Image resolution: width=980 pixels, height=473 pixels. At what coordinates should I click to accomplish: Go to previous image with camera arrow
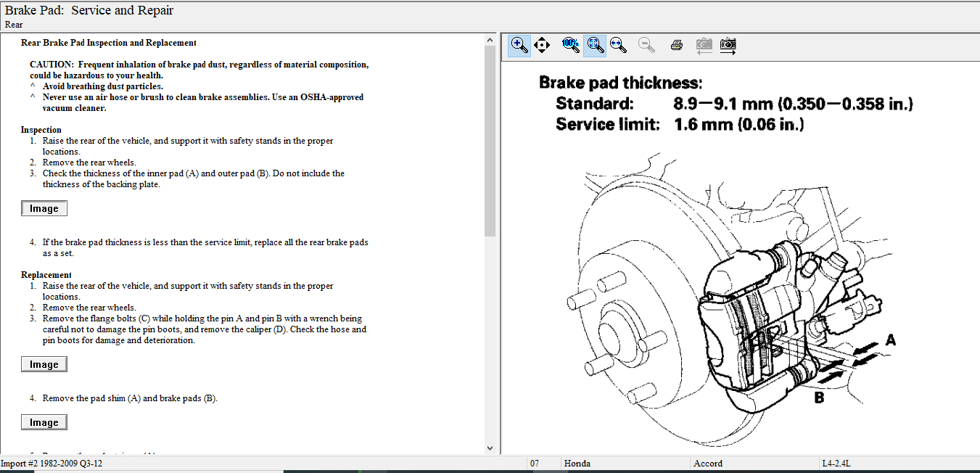[x=704, y=45]
